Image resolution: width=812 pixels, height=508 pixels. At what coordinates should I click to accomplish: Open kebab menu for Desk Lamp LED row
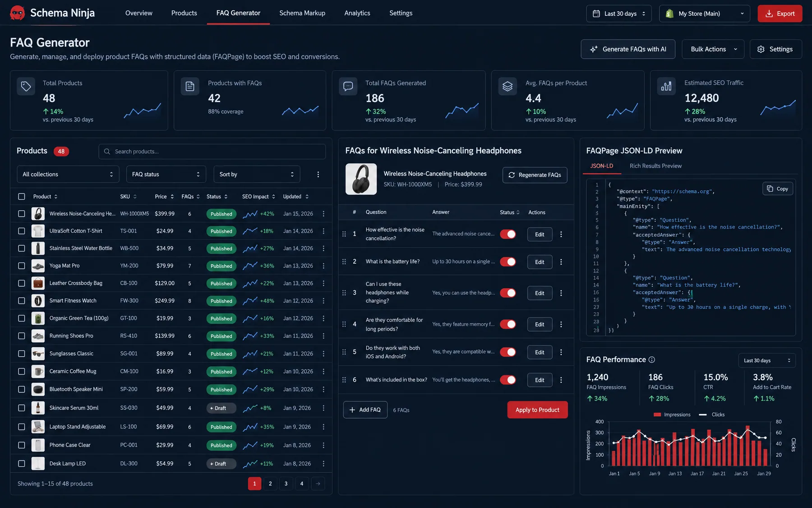click(323, 464)
